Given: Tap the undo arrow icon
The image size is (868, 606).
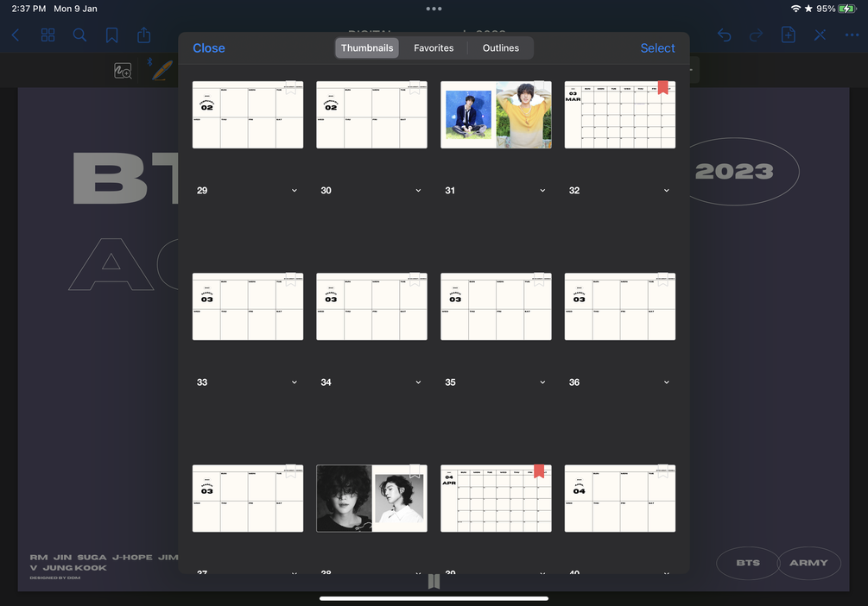Looking at the screenshot, I should 724,35.
